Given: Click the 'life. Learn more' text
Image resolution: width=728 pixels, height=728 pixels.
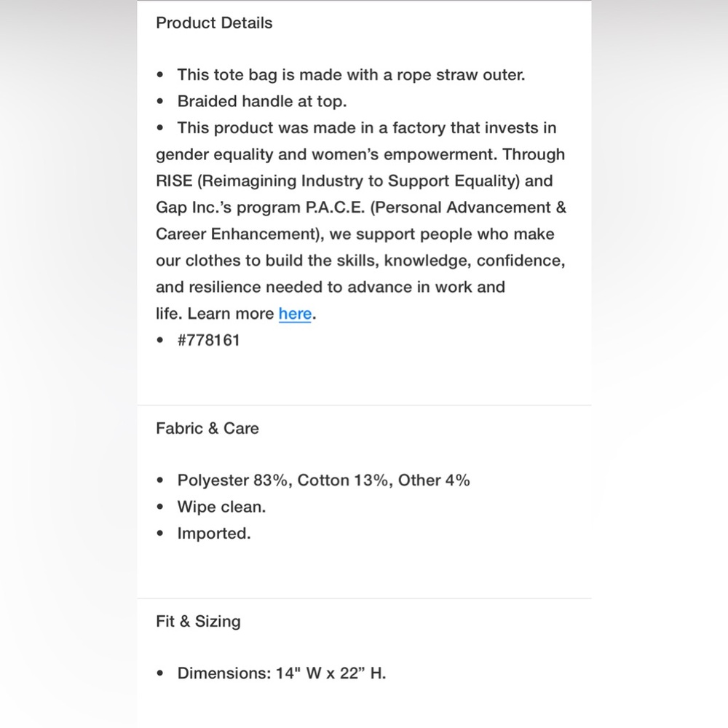Looking at the screenshot, I should [x=215, y=314].
